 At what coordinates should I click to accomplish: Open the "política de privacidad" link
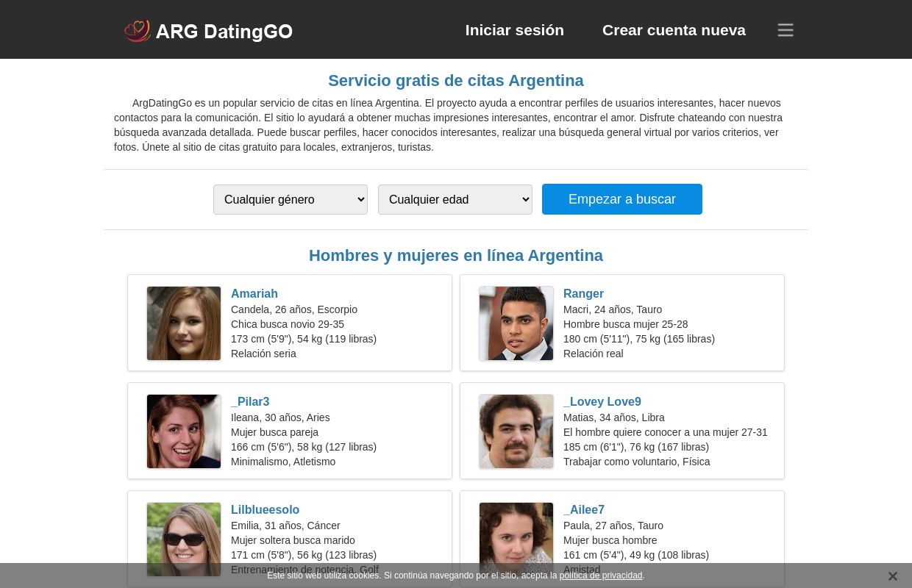[601, 576]
